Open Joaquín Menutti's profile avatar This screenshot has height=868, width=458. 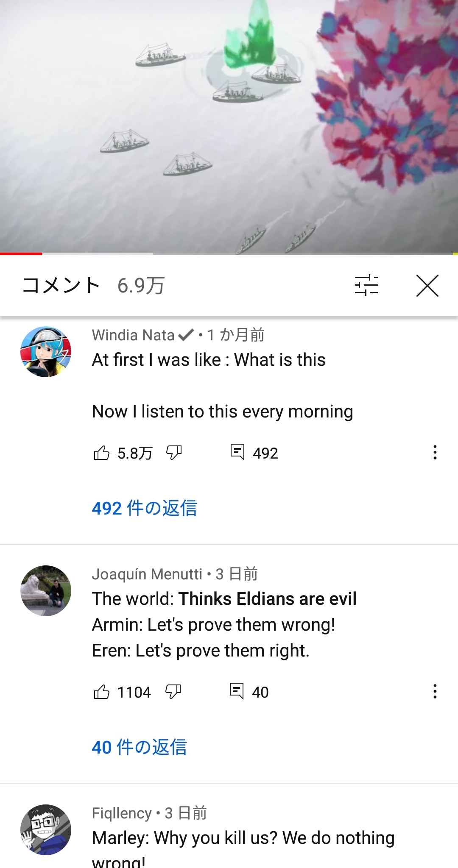pos(46,591)
